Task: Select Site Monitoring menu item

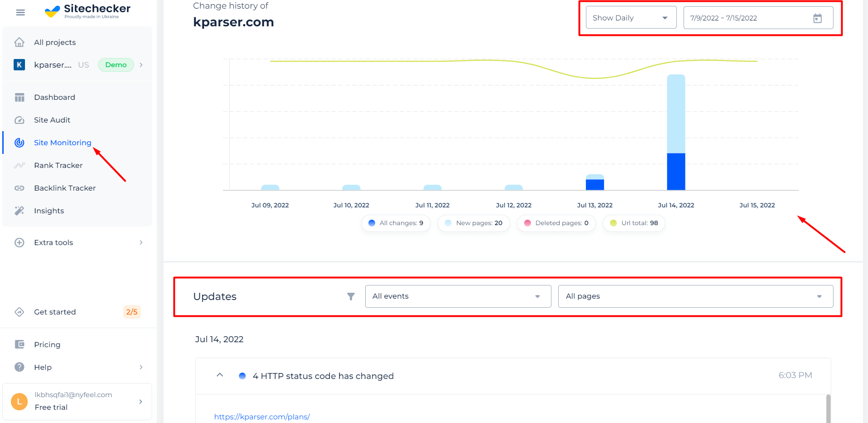Action: [x=63, y=143]
